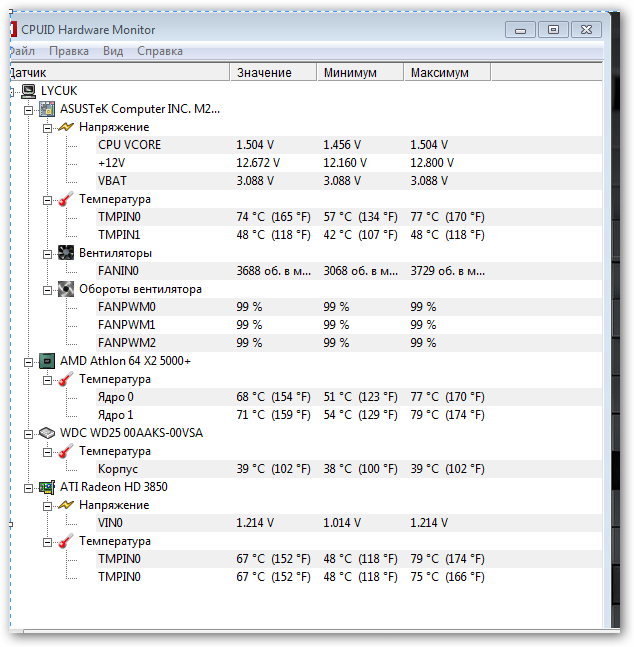The height and width of the screenshot is (647, 634).
Task: Click the LYCUK root node label
Action: tap(59, 91)
